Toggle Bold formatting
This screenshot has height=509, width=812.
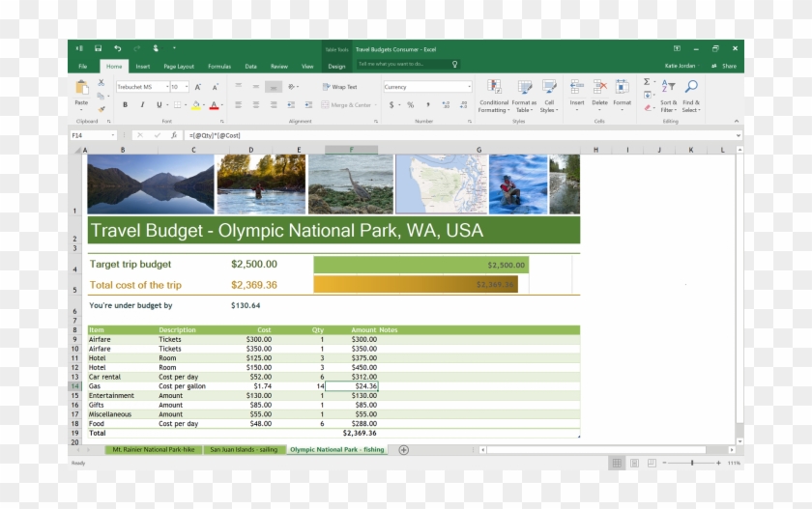tap(125, 104)
